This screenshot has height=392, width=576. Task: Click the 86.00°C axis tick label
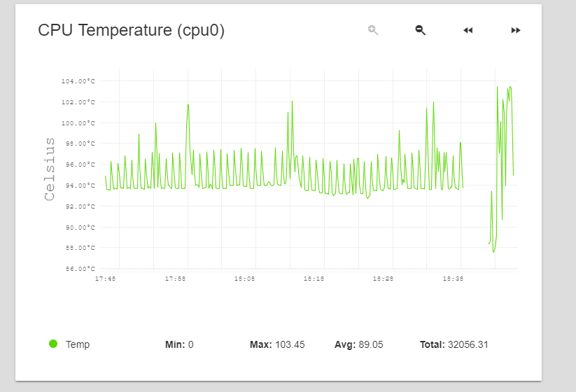tap(80, 269)
